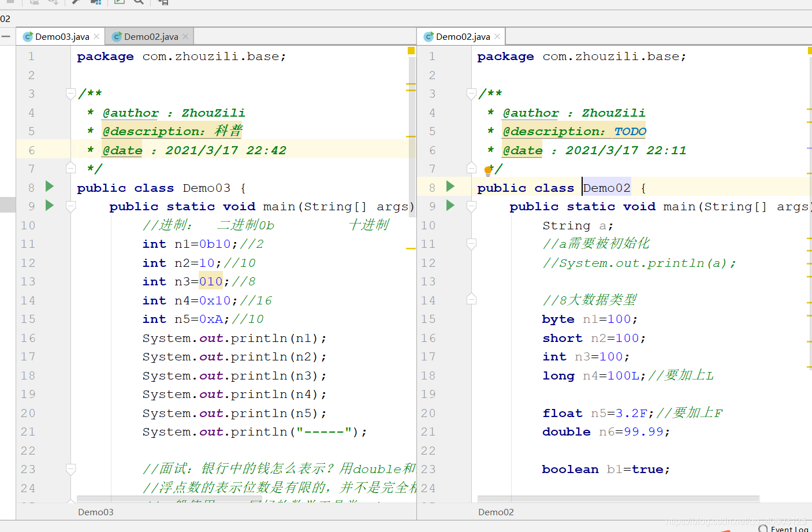The height and width of the screenshot is (532, 812).
Task: Click Demo02 breadcrumb below right editor
Action: pos(496,512)
